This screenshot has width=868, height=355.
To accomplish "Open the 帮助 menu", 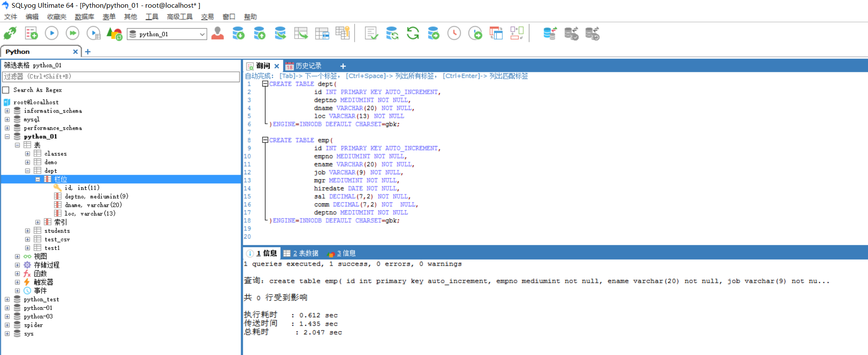I will 251,17.
